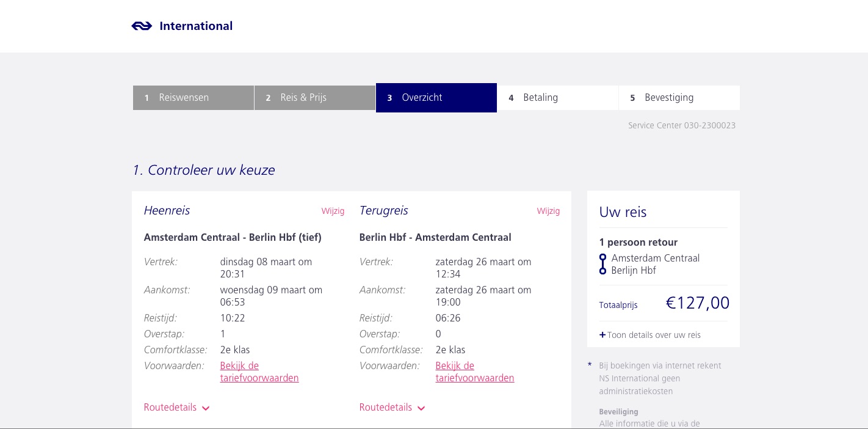Open step 5 Bevestiging
868x429 pixels.
click(679, 98)
